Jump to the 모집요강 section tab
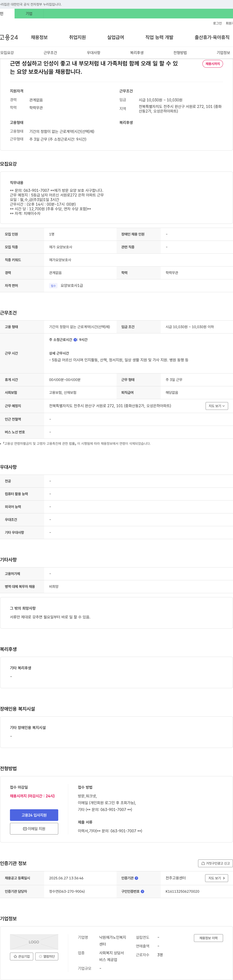233x980 pixels. pyautogui.click(x=7, y=52)
